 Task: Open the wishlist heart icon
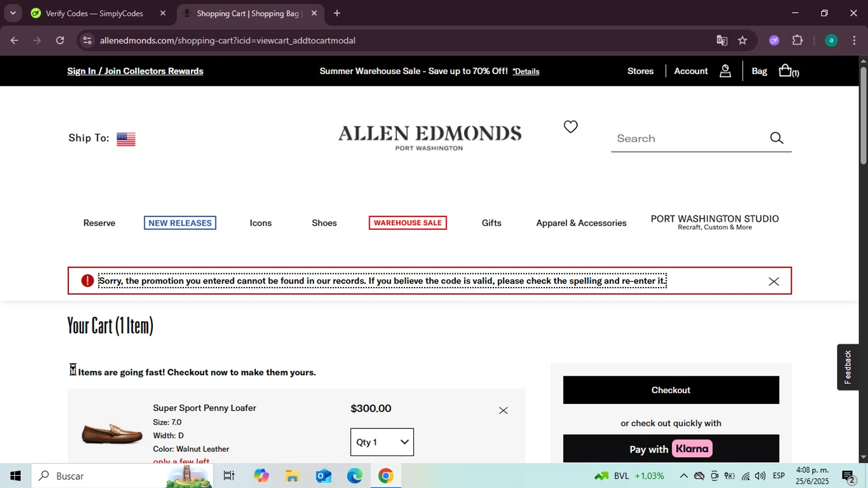[x=571, y=126]
